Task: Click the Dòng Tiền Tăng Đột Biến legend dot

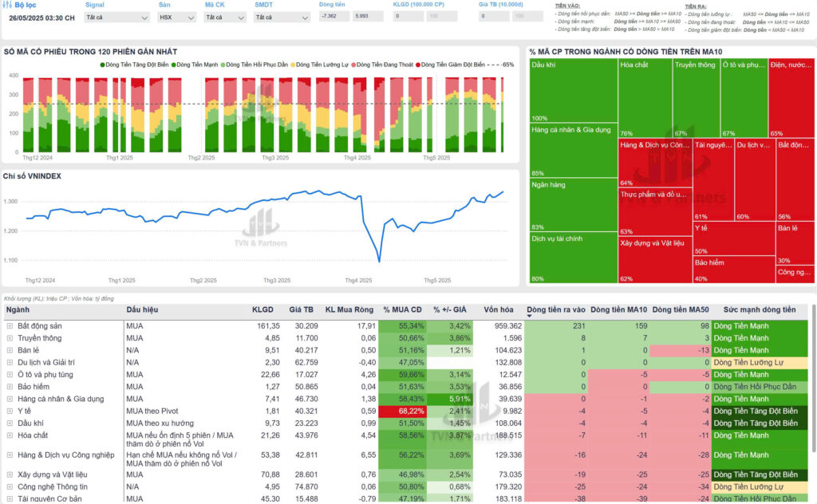Action: pos(102,65)
